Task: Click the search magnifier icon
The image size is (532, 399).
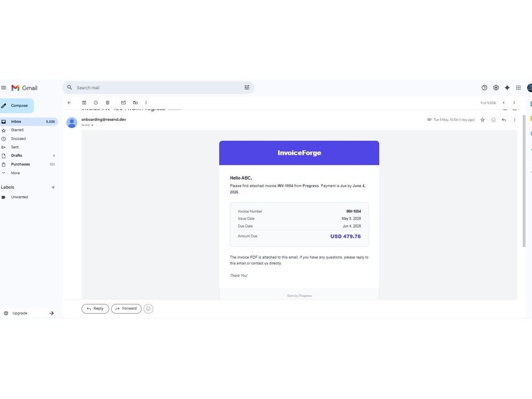Action: click(x=70, y=88)
